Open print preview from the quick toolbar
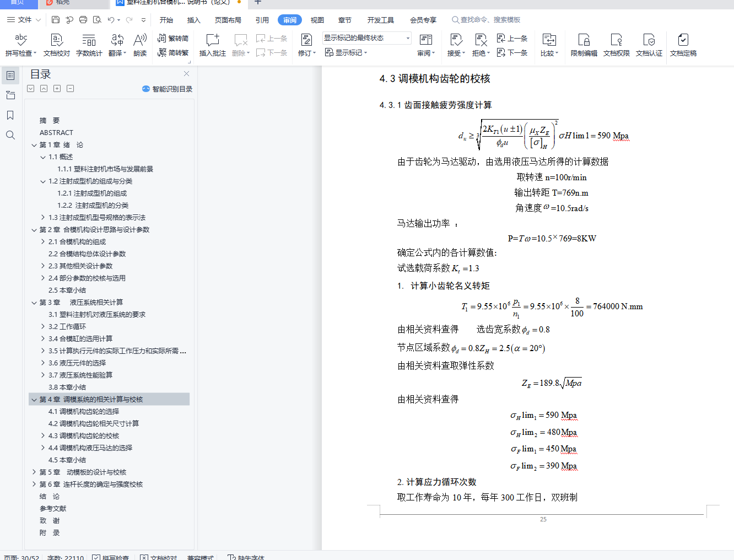 97,20
